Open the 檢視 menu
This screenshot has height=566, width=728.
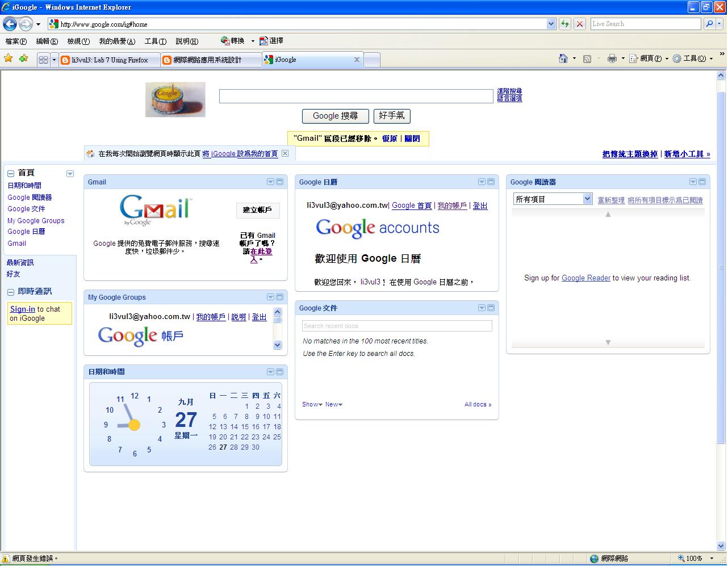pyautogui.click(x=78, y=41)
